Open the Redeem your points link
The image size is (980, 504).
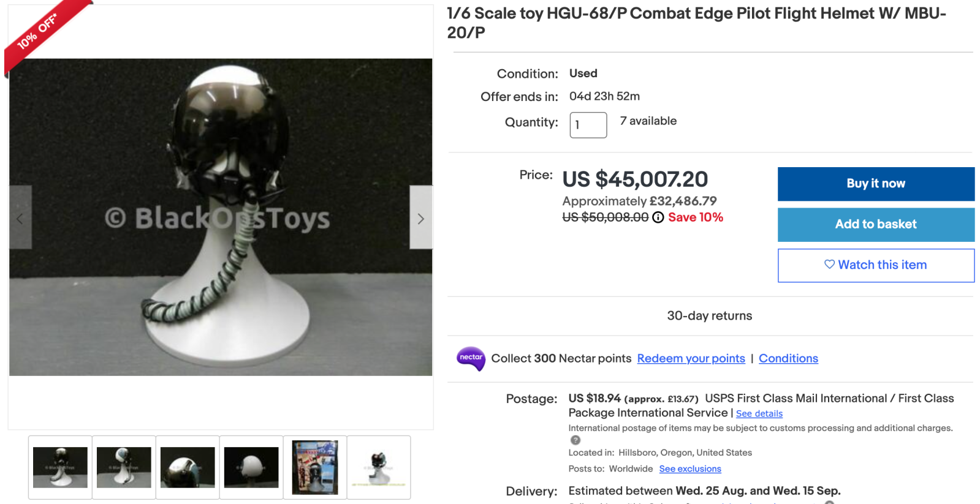[x=691, y=358]
